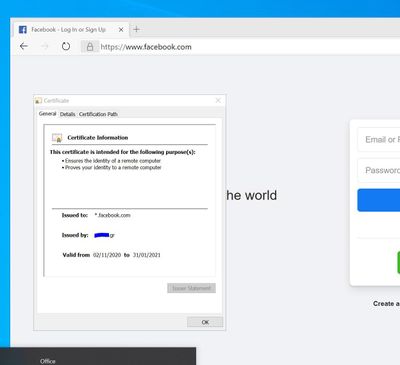Click the certificate information icon
400x365 pixels.
click(x=57, y=137)
